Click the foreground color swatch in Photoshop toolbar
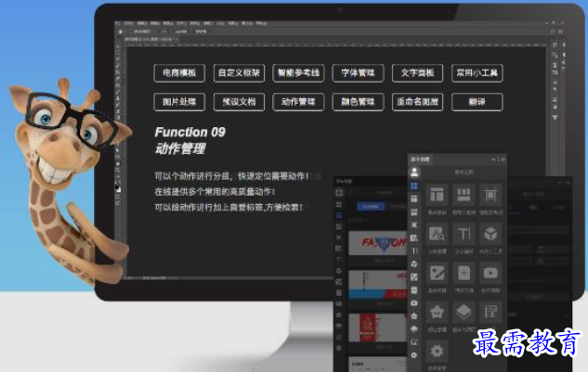588x372 pixels. [117, 187]
